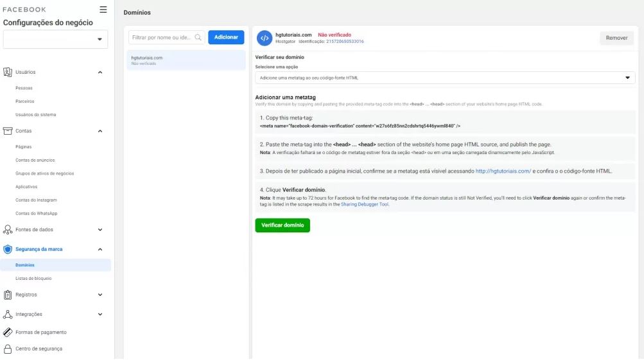The height and width of the screenshot is (364, 644).
Task: Open Contas do WhatsApp
Action: (x=36, y=214)
